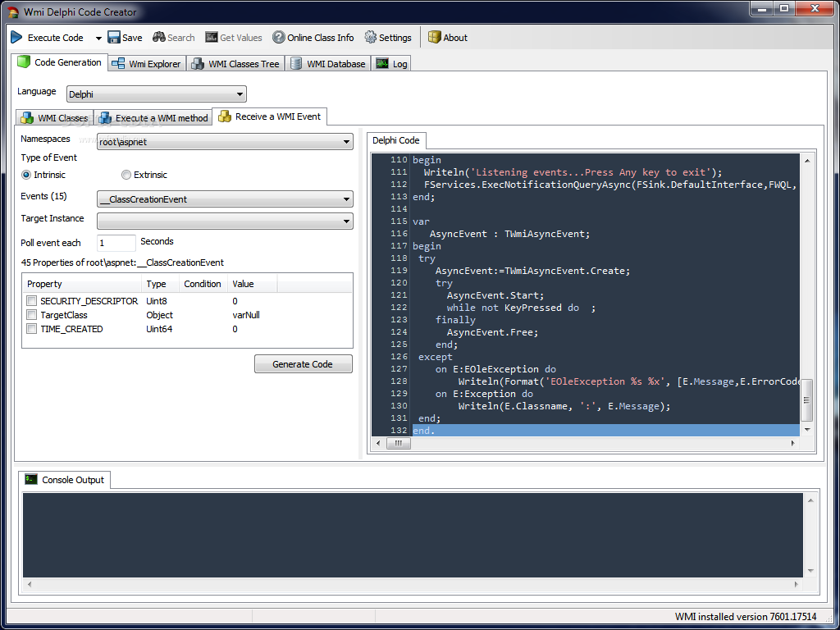Click the code editor scroll right arrow

793,443
